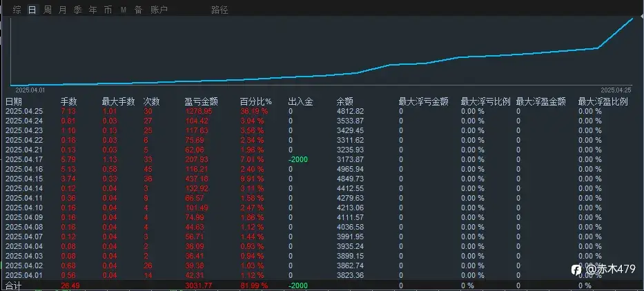This screenshot has width=644, height=291.
Task: Click balance value 4812.82
Action: tap(351, 111)
